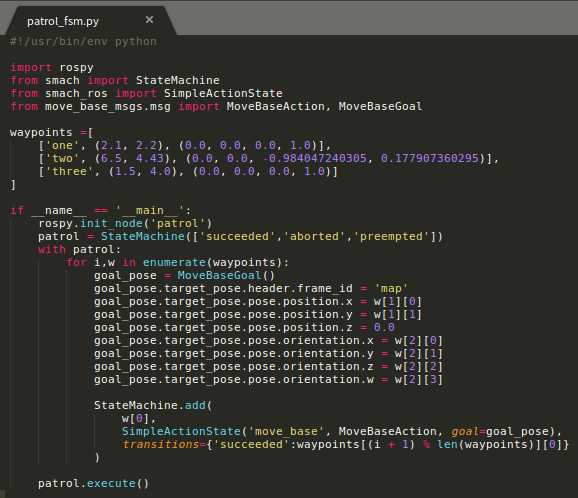The height and width of the screenshot is (498, 578).
Task: Click 'goal=goal_pose' keyword argument
Action: click(500, 431)
